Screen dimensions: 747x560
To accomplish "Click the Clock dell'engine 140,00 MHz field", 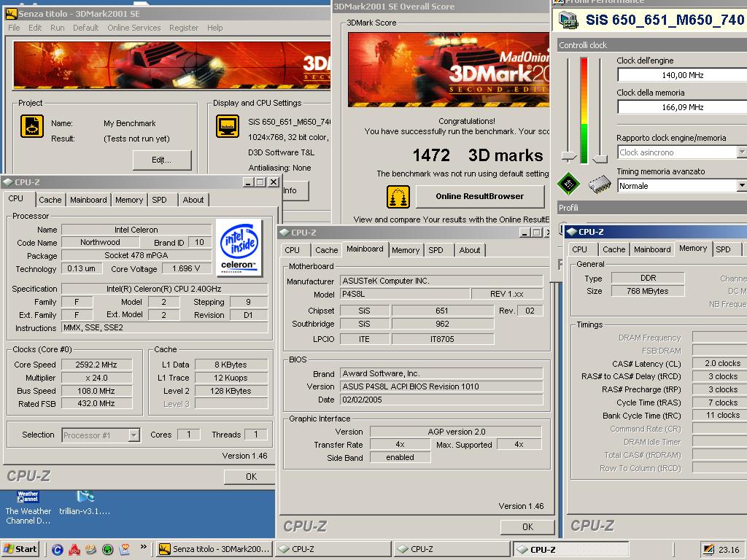I will 682,75.
